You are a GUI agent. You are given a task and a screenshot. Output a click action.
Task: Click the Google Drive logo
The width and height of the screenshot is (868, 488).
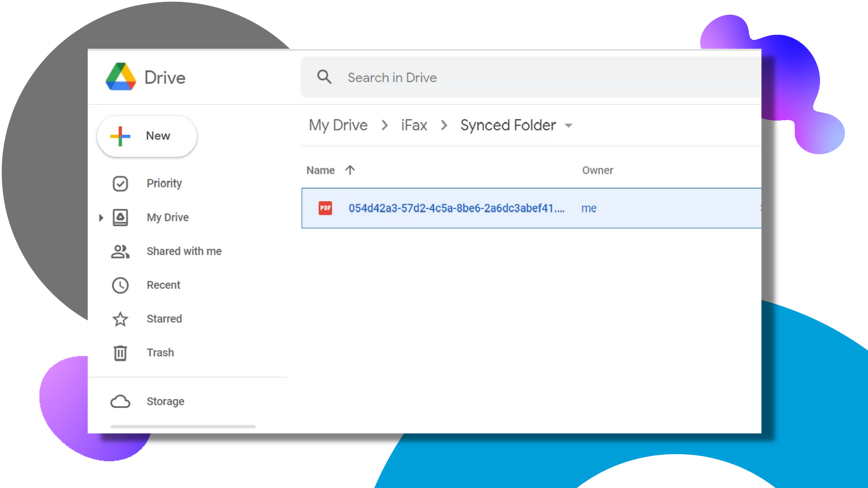click(x=120, y=77)
